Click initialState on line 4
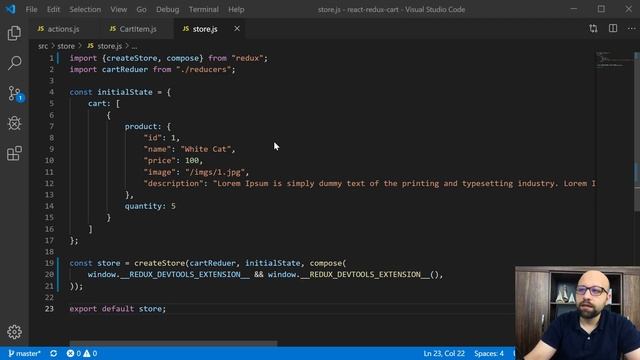Viewport: 640px width, 360px height. tap(124, 92)
